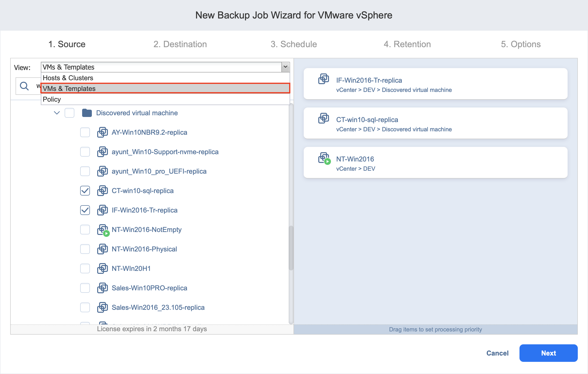Click the IF-Win2016-Tr-replica VM icon in tree

[102, 210]
